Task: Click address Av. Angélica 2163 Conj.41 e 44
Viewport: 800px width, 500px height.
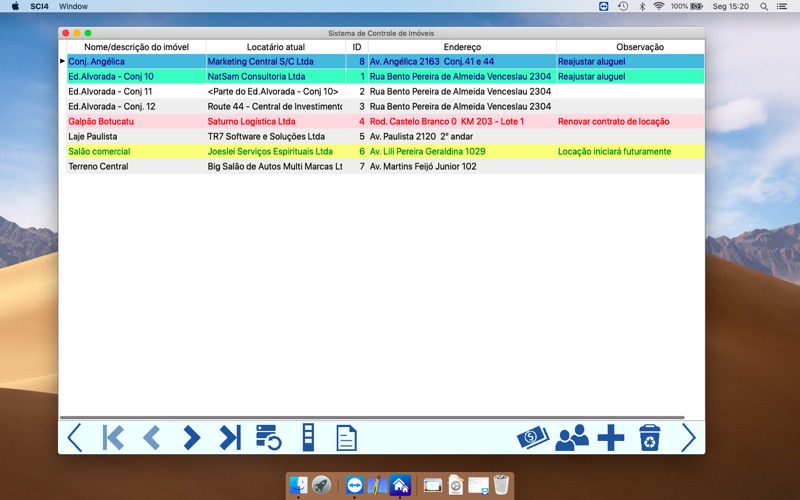Action: coord(432,61)
